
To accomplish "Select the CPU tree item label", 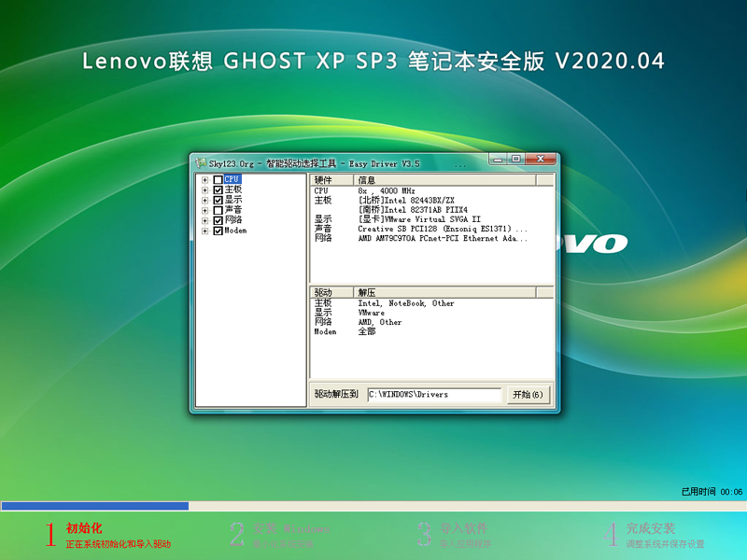I will [233, 179].
